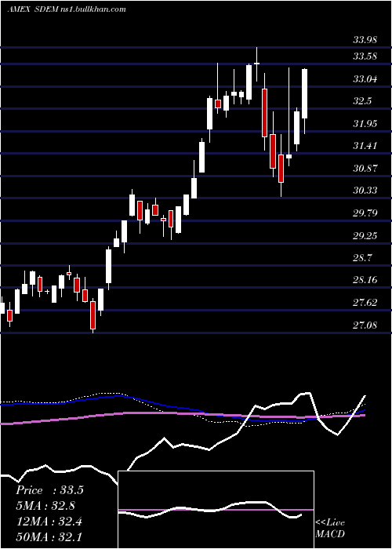Viewport: 392px width, 549px height.
Task: Click the 31.95 price axis label
Action: tap(365, 124)
